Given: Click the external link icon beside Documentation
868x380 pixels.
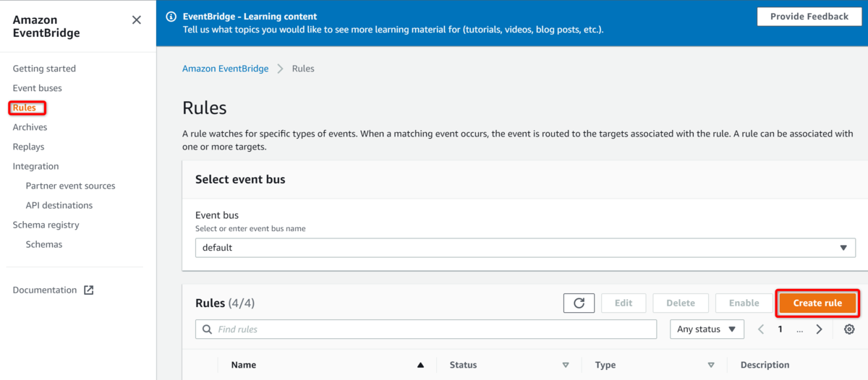Looking at the screenshot, I should point(88,290).
